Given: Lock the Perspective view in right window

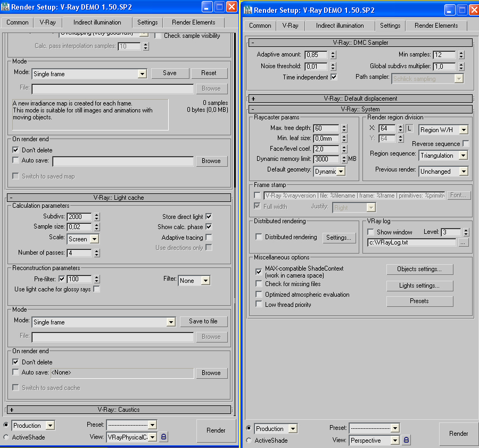Looking at the screenshot, I should 406,440.
